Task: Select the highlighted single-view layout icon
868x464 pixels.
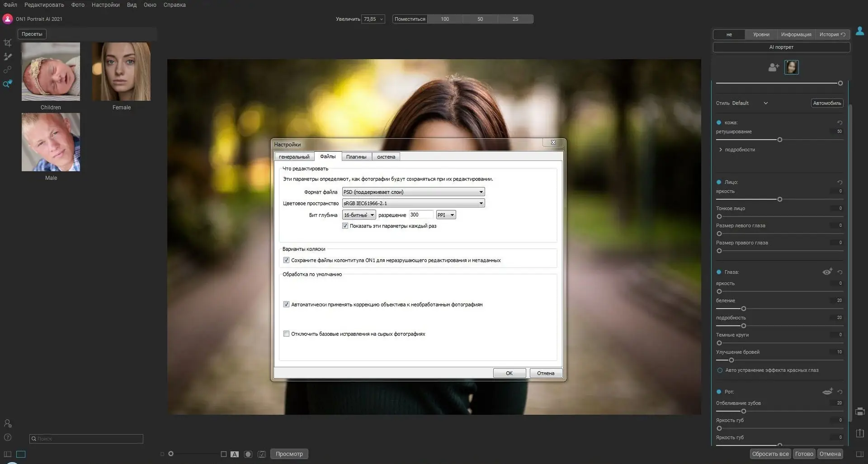Action: pos(21,454)
